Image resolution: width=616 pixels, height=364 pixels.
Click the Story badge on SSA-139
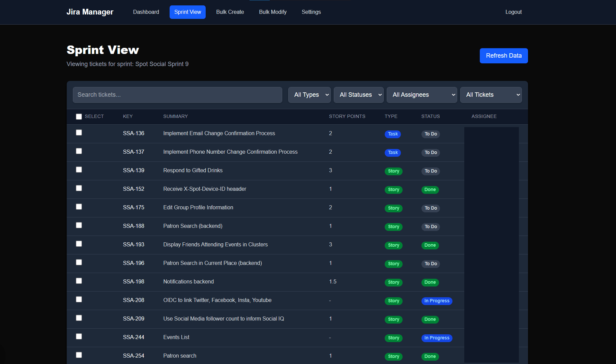[x=393, y=171]
